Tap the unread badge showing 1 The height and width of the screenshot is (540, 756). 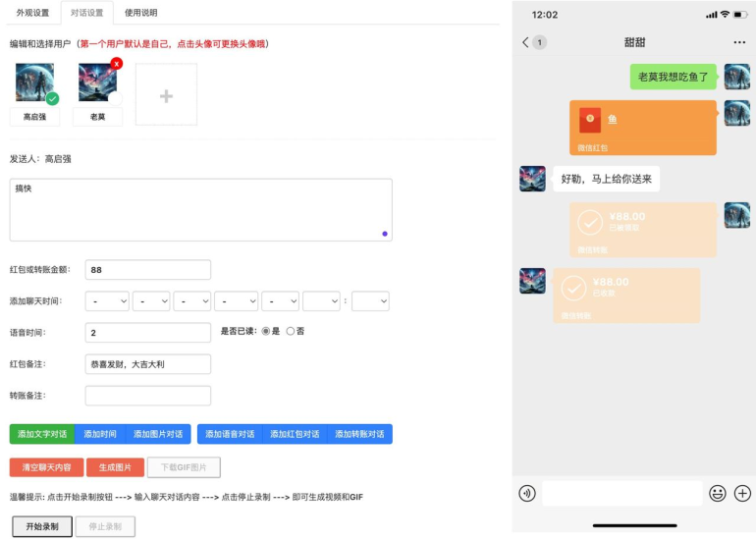click(540, 42)
